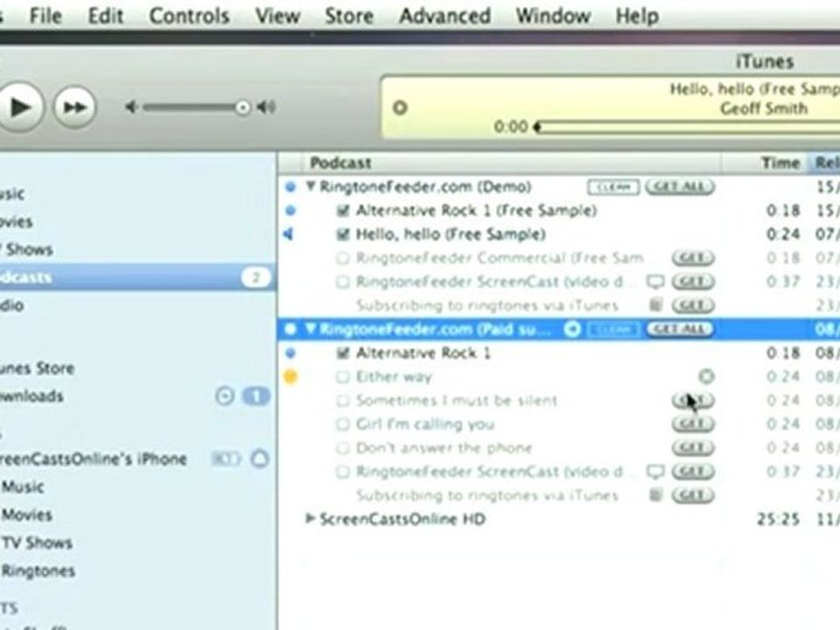Click the video icon on demo ScreenCast row
The image size is (840, 630).
click(655, 282)
